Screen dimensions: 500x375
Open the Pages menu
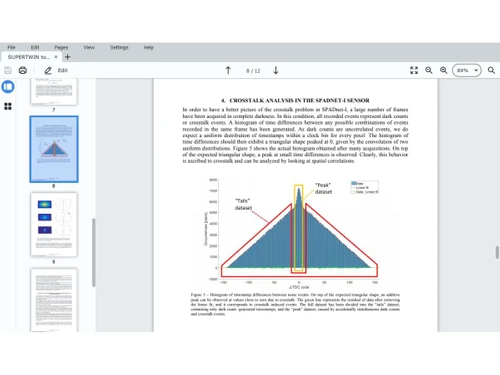click(61, 47)
